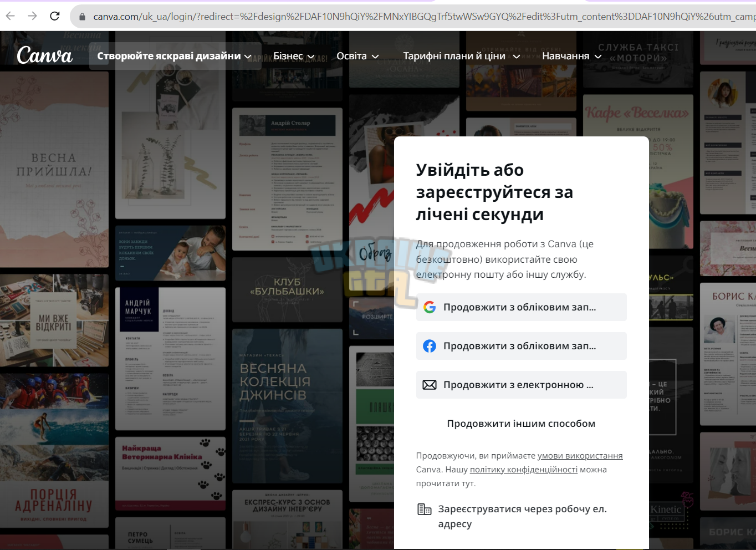Image resolution: width=756 pixels, height=550 pixels.
Task: Click the heading Увійдіть або зареєструйтеся
Action: coord(495,192)
